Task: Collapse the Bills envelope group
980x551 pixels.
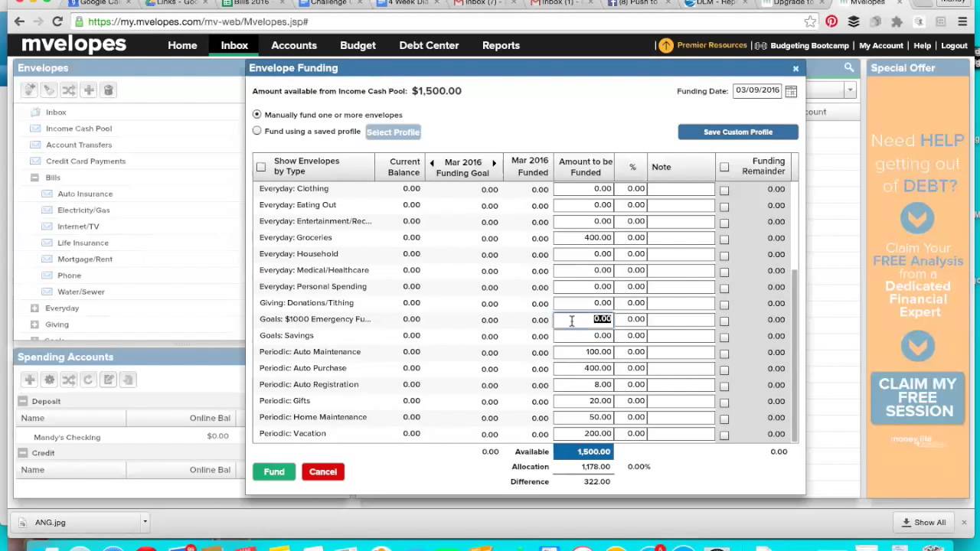Action: click(34, 178)
